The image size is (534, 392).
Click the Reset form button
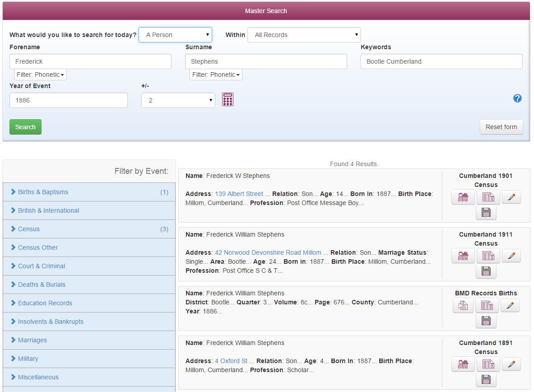pyautogui.click(x=501, y=127)
